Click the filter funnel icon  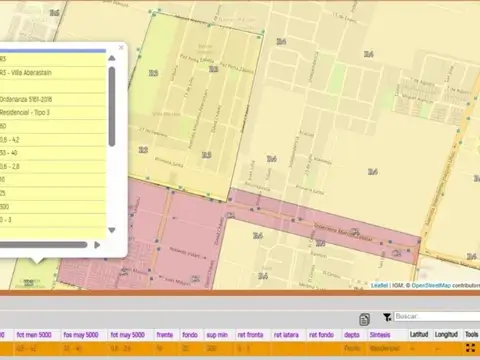[x=387, y=317]
